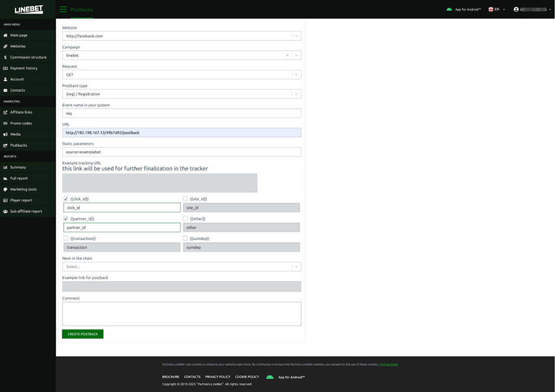The height and width of the screenshot is (392, 555).
Task: Click the ID card icon beside Player report
Action: [x=5, y=200]
